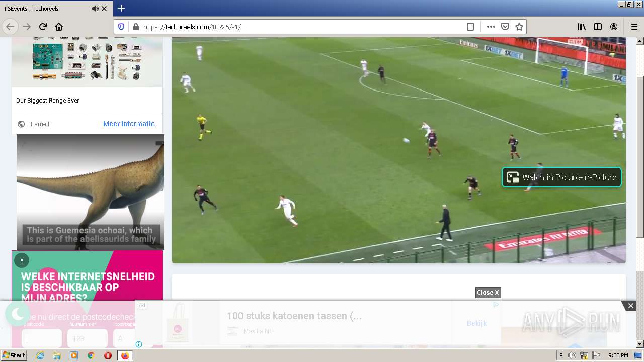
Task: Open the page actions three-dots menu
Action: 491,27
